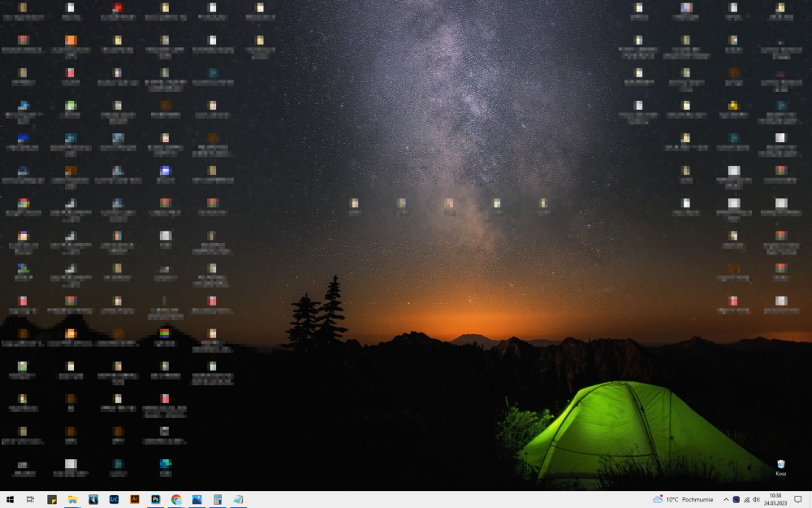The image size is (812, 508).
Task: Open Task View from the taskbar
Action: point(31,499)
